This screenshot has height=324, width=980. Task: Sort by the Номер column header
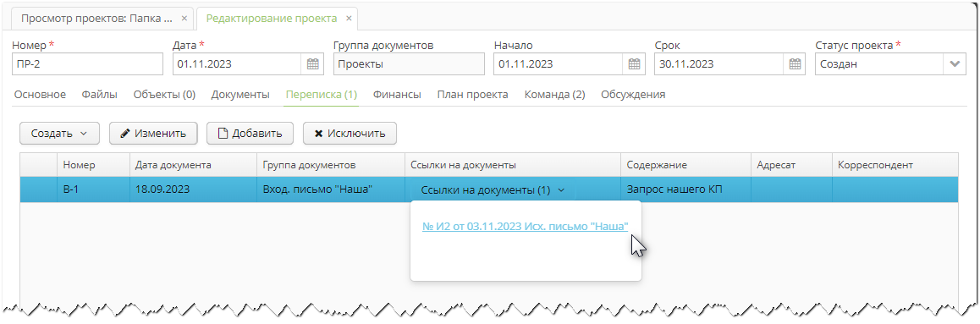(94, 165)
